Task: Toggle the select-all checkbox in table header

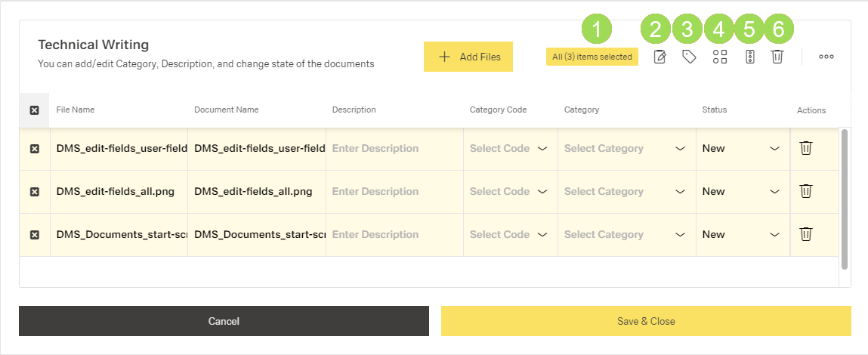Action: click(x=34, y=110)
